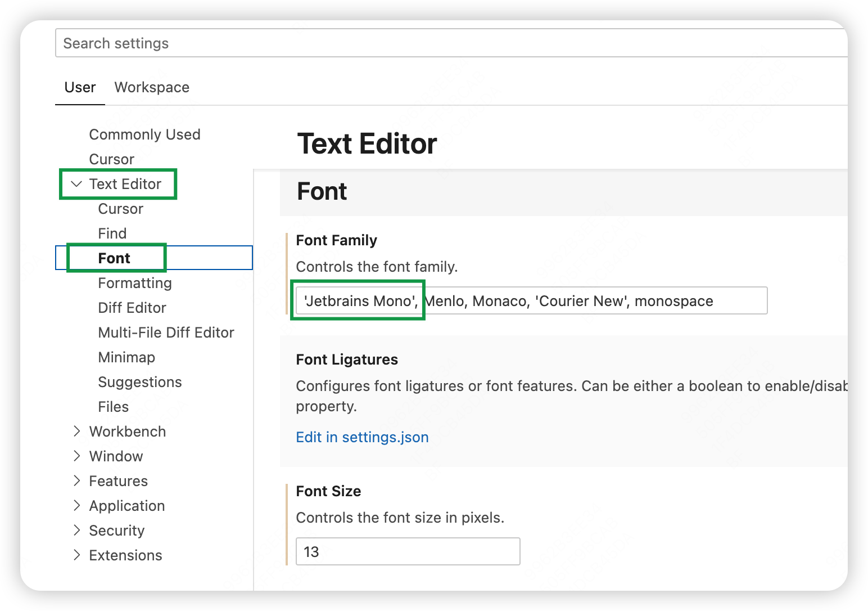Collapse the Text Editor chevron

click(76, 184)
